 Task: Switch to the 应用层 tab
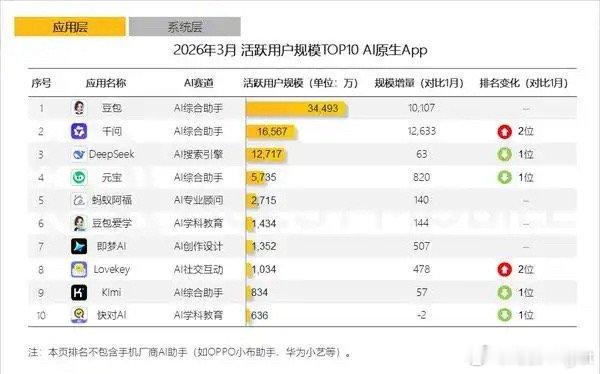click(x=70, y=27)
